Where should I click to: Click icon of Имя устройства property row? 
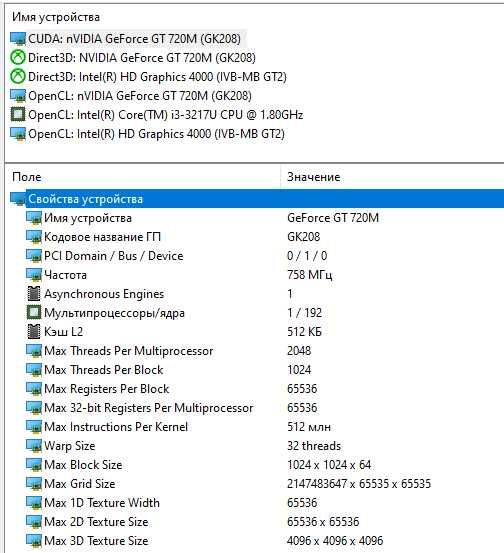pos(34,218)
